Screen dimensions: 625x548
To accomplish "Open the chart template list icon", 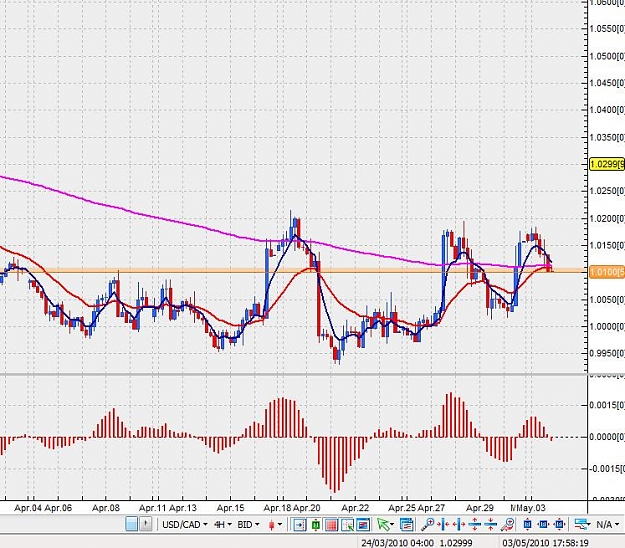I will tap(407, 524).
